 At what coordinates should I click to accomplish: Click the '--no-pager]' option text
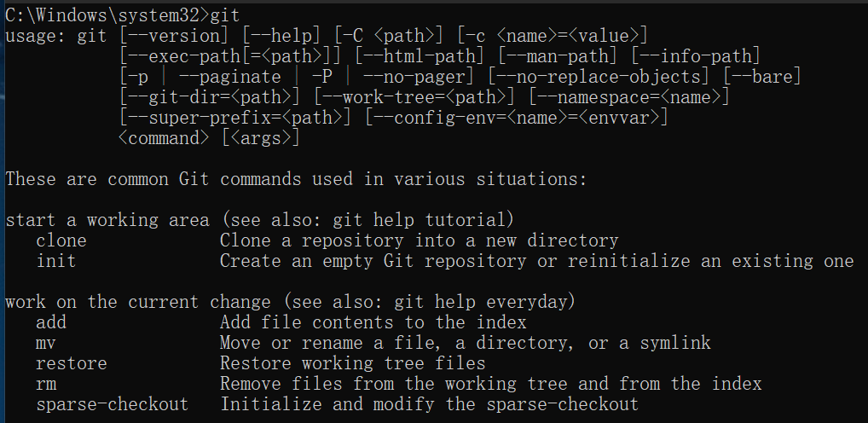[x=420, y=77]
